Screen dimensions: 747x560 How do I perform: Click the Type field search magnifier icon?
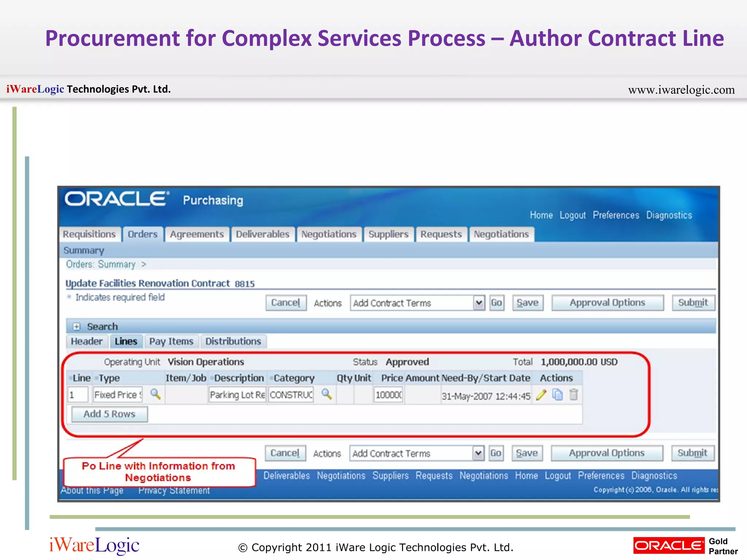point(155,394)
